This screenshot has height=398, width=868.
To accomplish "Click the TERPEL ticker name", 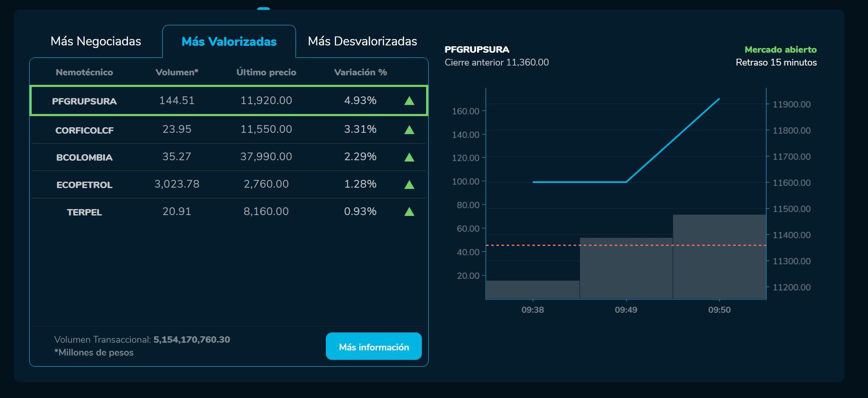I will pos(84,212).
